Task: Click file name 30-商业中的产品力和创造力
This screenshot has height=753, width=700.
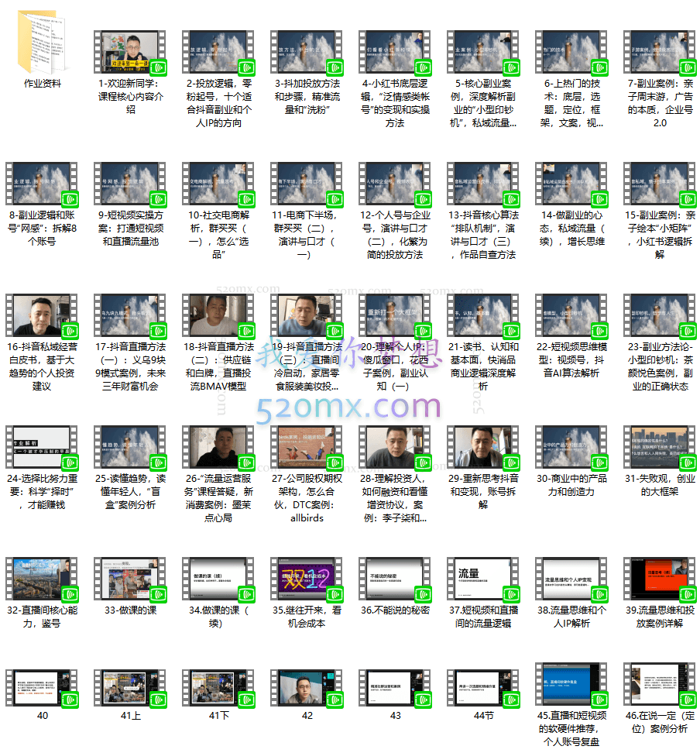Action: 571,485
